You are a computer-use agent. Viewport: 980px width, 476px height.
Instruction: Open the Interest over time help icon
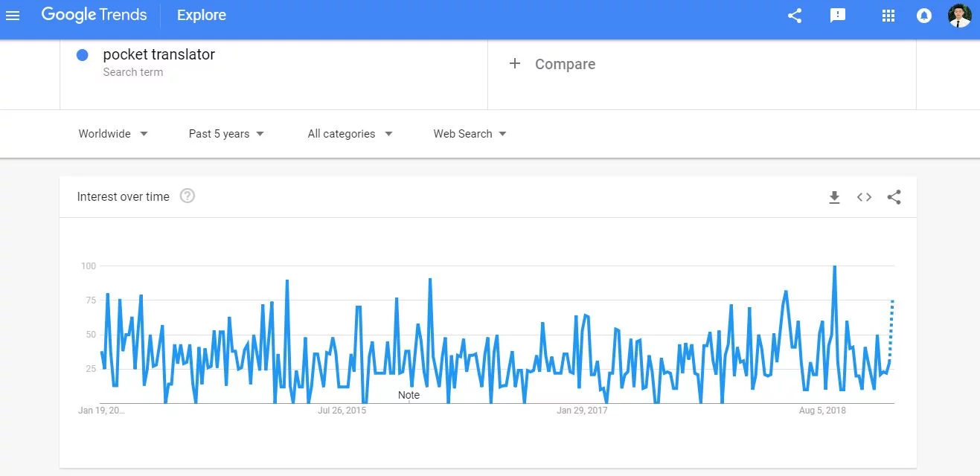188,196
